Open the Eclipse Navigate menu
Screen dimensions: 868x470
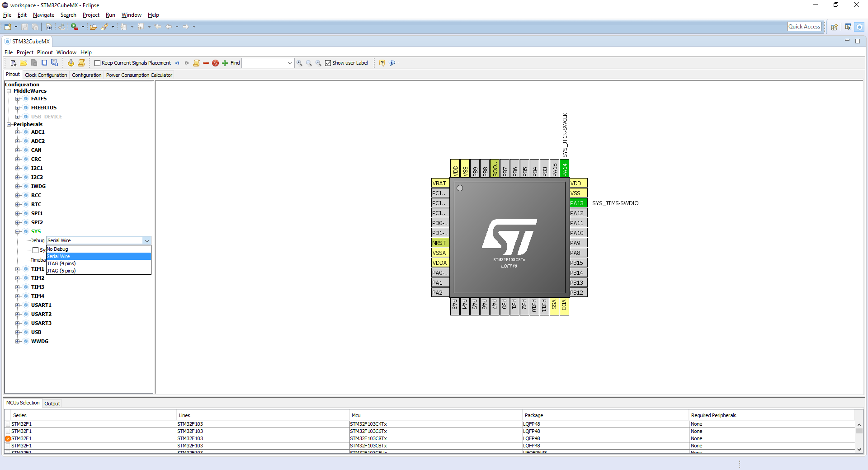pyautogui.click(x=43, y=15)
